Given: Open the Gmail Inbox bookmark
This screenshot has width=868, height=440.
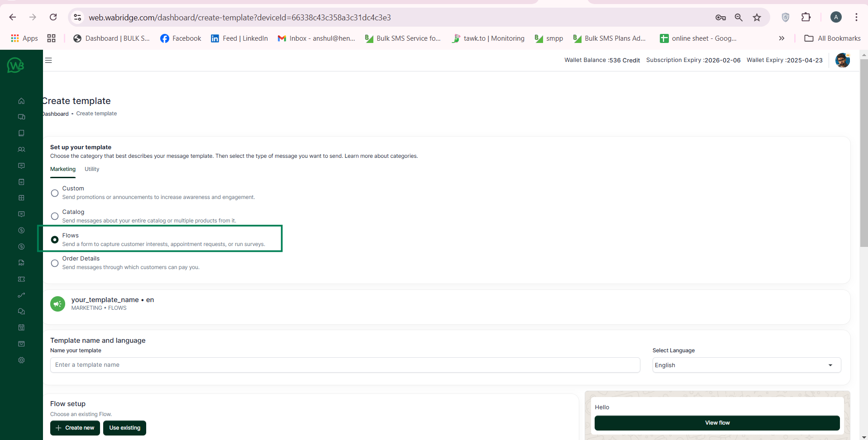Looking at the screenshot, I should pyautogui.click(x=316, y=38).
